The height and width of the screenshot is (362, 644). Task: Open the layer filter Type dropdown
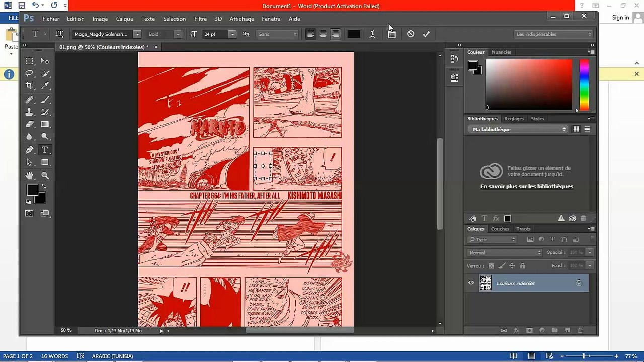[492, 239]
